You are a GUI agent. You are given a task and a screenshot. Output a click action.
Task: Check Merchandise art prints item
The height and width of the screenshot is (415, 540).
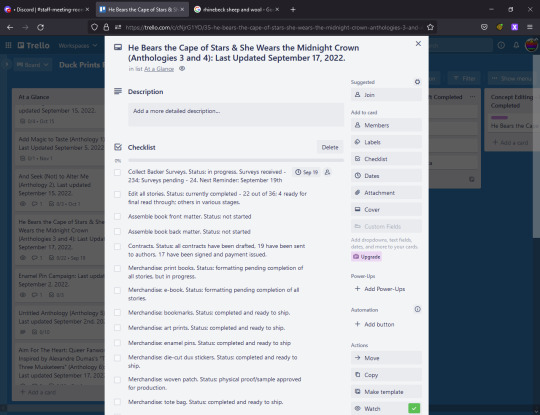tap(117, 328)
